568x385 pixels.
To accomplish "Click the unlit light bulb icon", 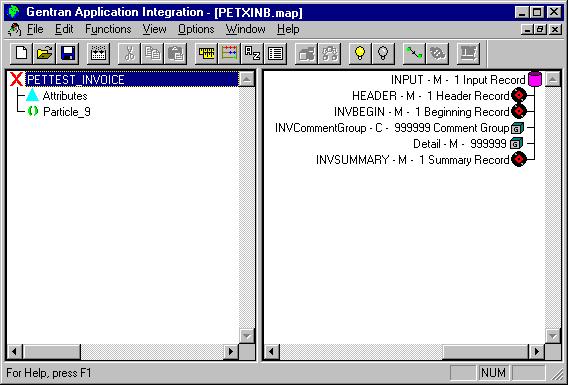I will (x=383, y=54).
